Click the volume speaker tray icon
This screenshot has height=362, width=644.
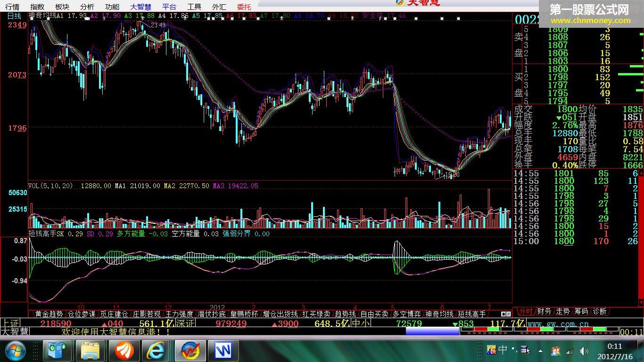[x=584, y=351]
